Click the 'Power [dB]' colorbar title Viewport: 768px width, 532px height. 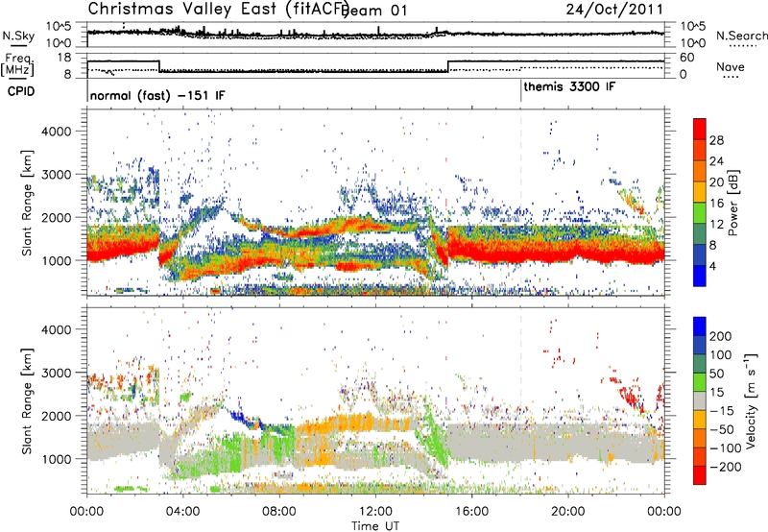point(732,203)
